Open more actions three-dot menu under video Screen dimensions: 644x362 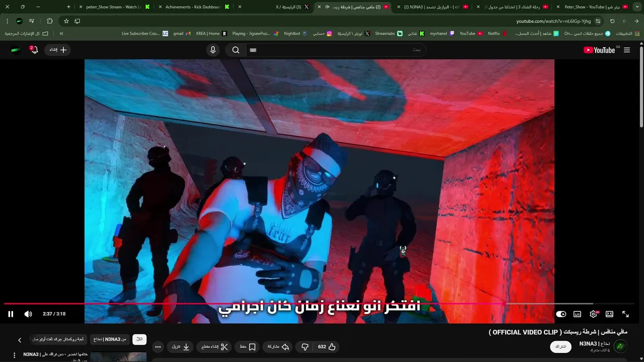click(158, 347)
